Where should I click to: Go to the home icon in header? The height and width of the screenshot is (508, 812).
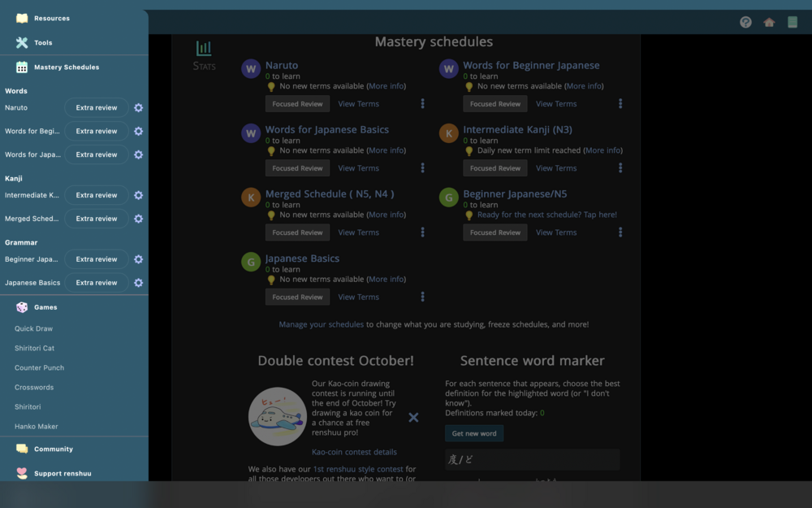coord(769,22)
